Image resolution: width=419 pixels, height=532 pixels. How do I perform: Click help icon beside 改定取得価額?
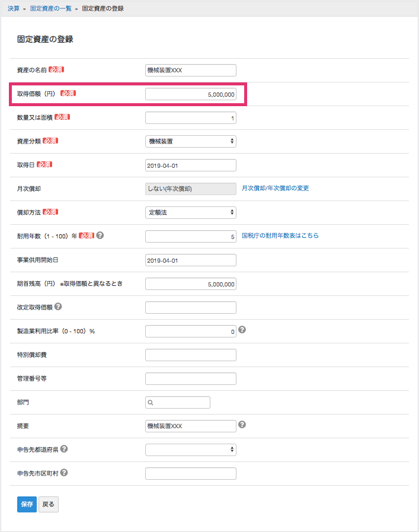[x=58, y=307]
